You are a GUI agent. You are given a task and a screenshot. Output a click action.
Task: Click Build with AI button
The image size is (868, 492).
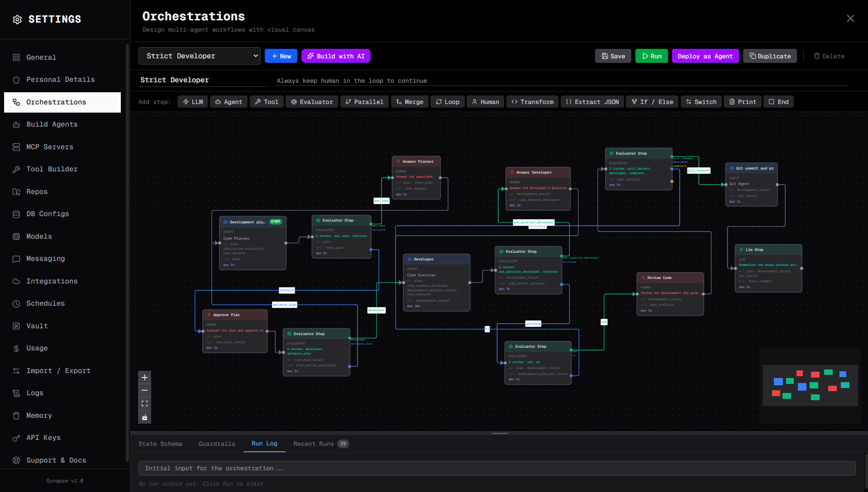[x=336, y=56]
